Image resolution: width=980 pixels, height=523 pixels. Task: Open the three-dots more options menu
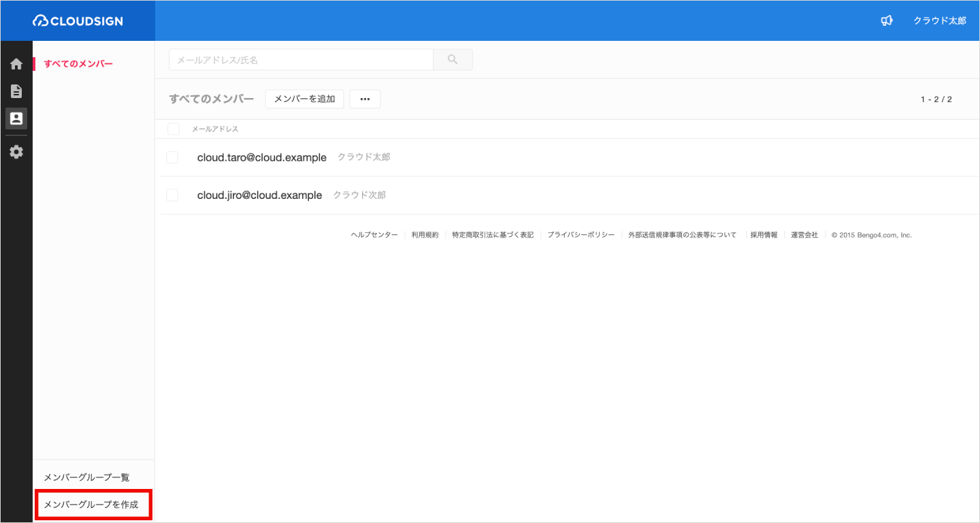point(365,99)
